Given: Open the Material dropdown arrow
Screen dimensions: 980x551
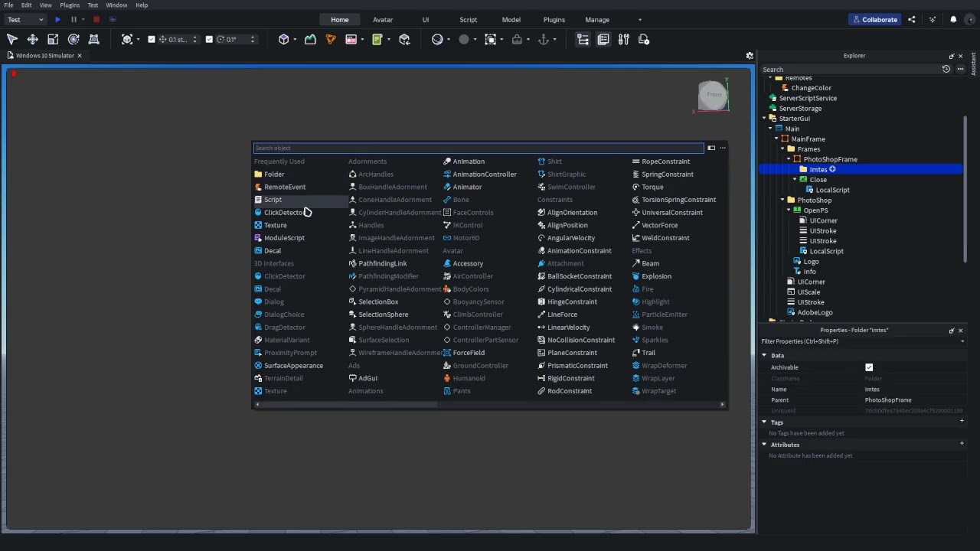Looking at the screenshot, I should pyautogui.click(x=449, y=39).
